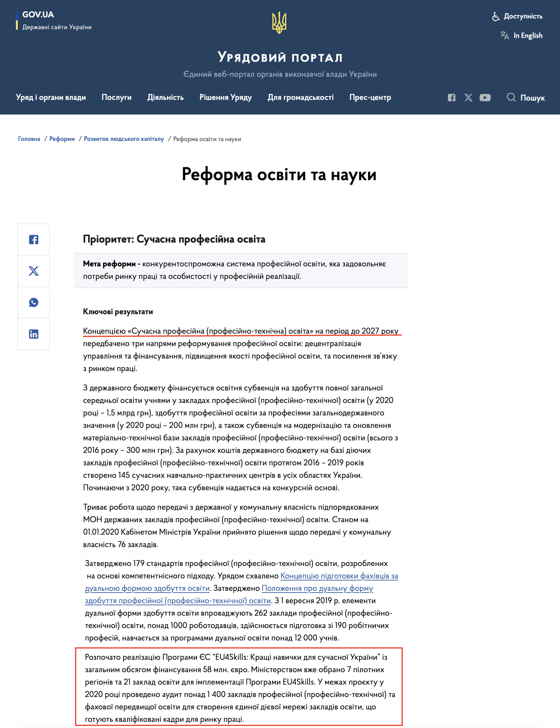This screenshot has width=560, height=728.
Task: Open the YouTube channel icon
Action: tap(485, 98)
